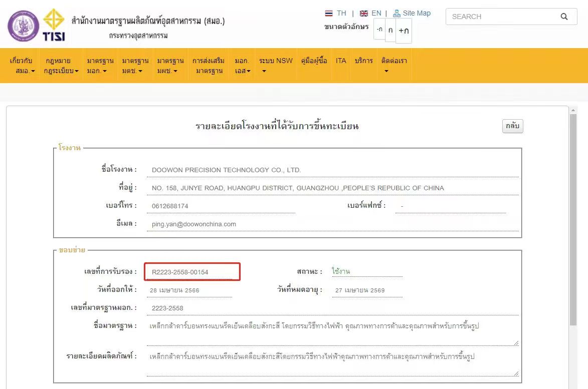
Task: Open the คู่มือผู้ซื้อ menu item
Action: click(x=314, y=61)
